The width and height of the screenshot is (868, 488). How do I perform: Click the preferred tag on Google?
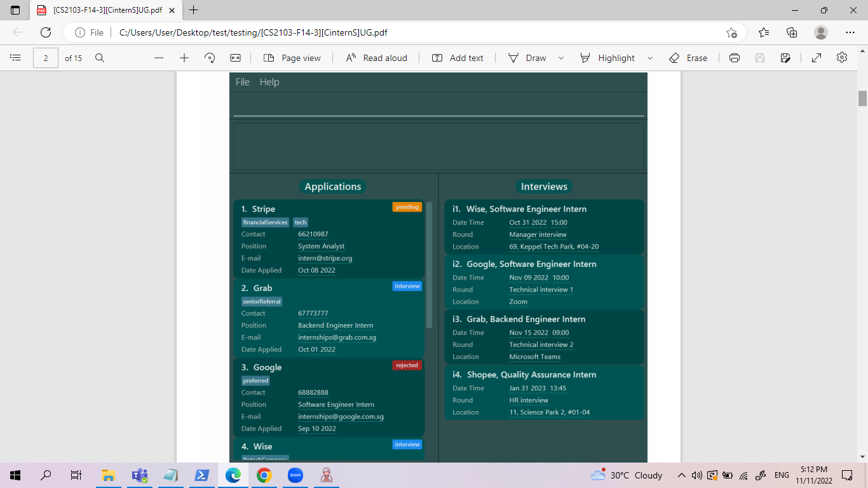tap(256, 381)
